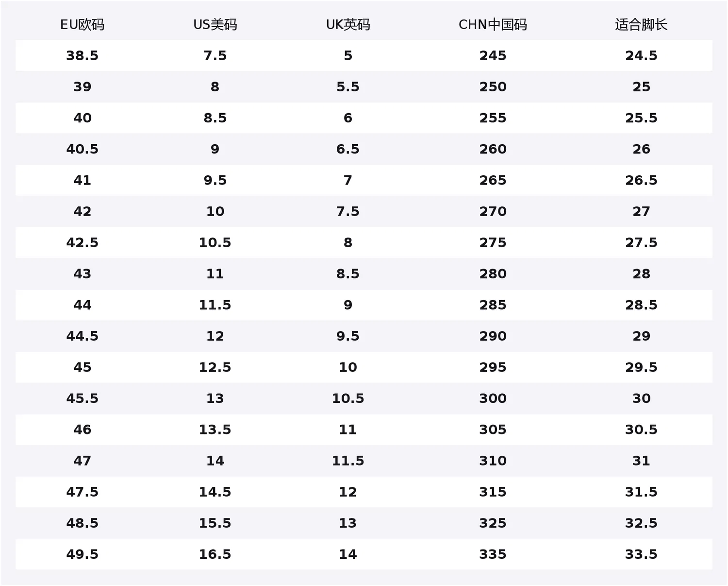Select EU size 42 cell
The width and height of the screenshot is (728, 586).
[x=82, y=212]
